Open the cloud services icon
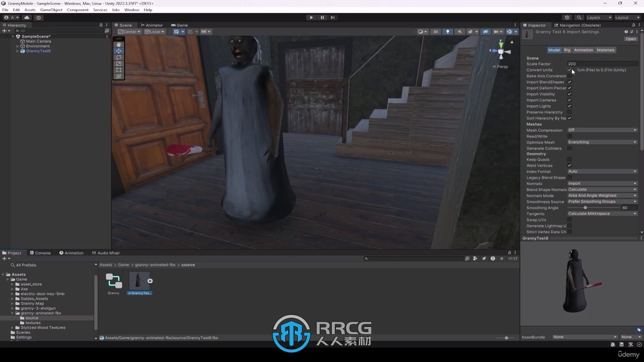Viewport: 644px width, 362px height. point(27,18)
